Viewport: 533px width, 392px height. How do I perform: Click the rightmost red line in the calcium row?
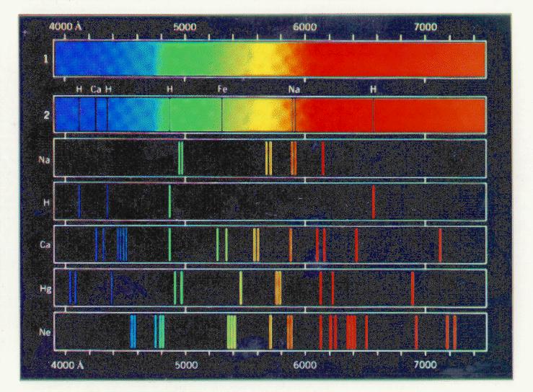point(440,244)
